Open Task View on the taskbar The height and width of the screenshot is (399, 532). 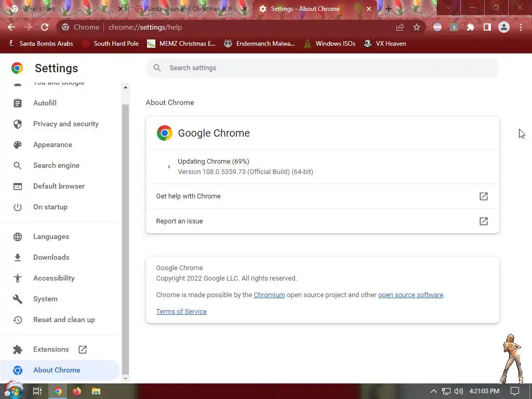click(37, 391)
